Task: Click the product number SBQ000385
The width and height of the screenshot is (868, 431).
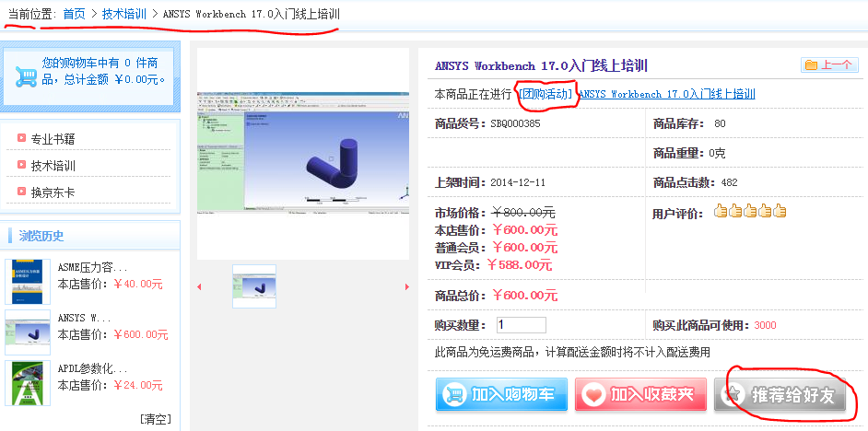Action: click(x=515, y=123)
